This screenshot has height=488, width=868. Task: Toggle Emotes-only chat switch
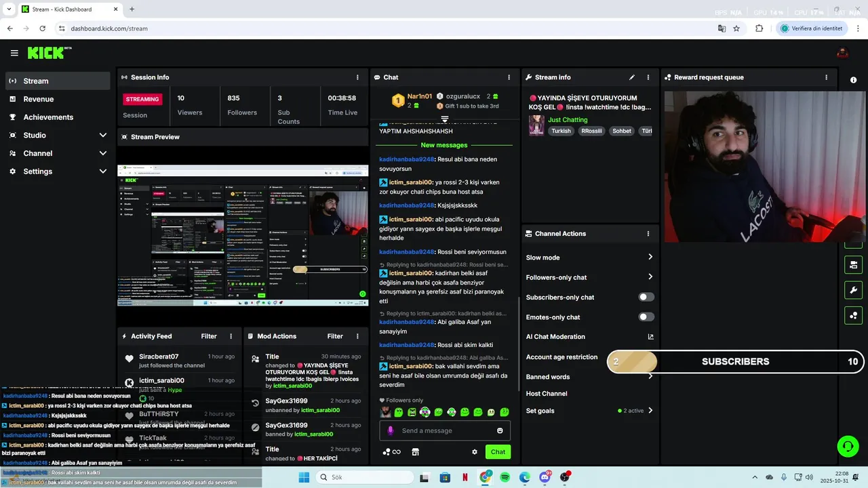tap(646, 317)
